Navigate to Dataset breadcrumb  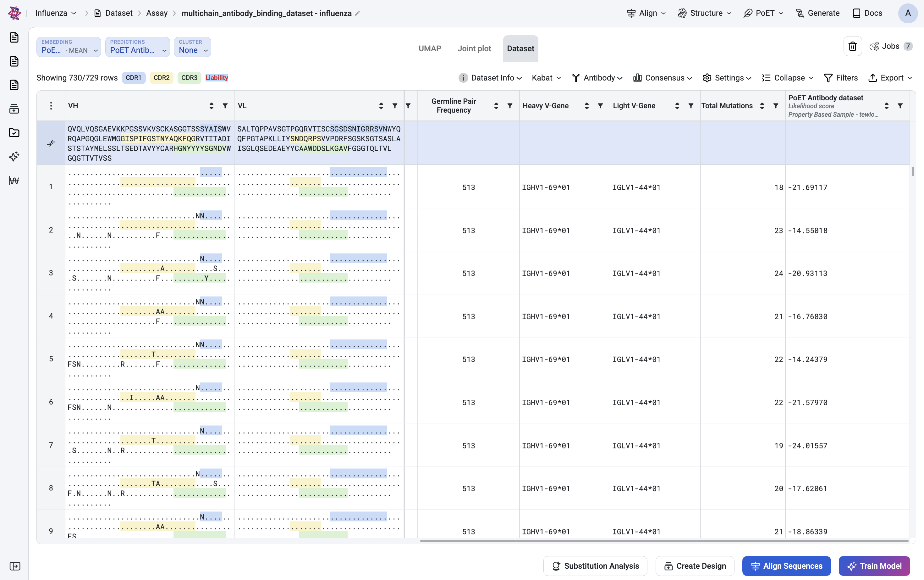[113, 13]
